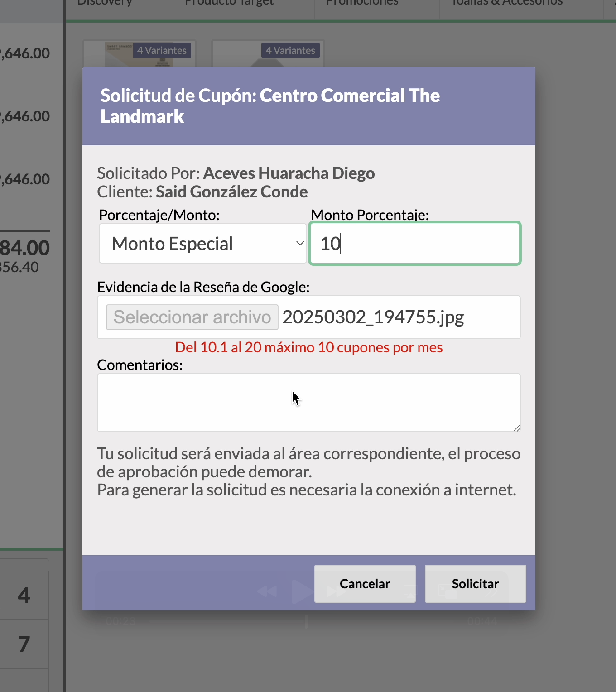
Task: Click requester name Aceves Huaracha Diego
Action: pos(289,173)
